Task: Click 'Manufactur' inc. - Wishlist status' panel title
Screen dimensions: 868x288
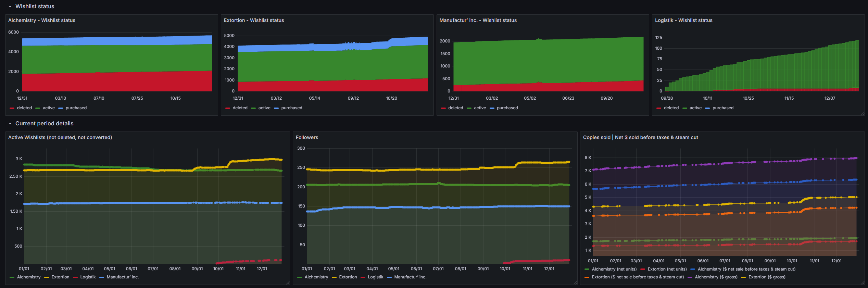Action: click(478, 21)
